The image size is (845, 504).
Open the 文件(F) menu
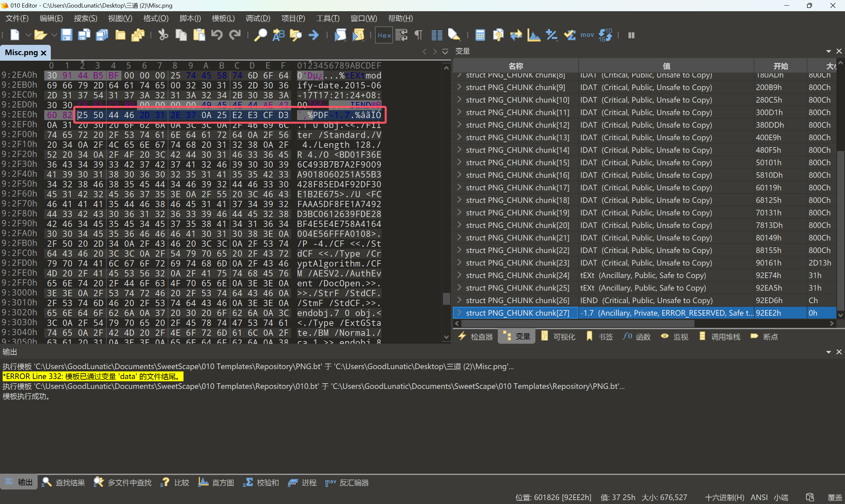(17, 18)
